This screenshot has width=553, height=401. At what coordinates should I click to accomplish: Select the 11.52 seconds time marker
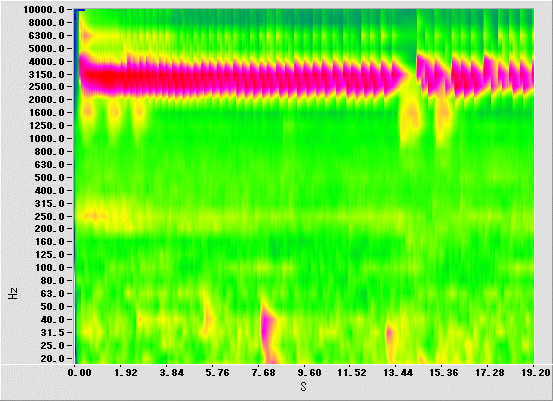point(352,373)
